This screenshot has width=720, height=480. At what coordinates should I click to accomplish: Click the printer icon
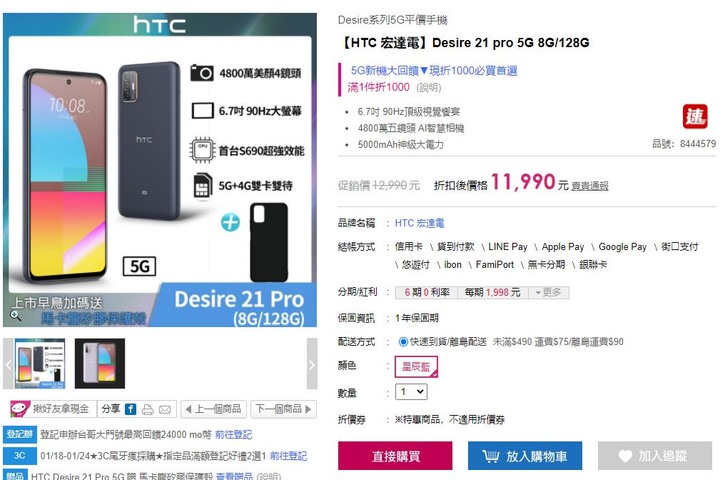[148, 409]
